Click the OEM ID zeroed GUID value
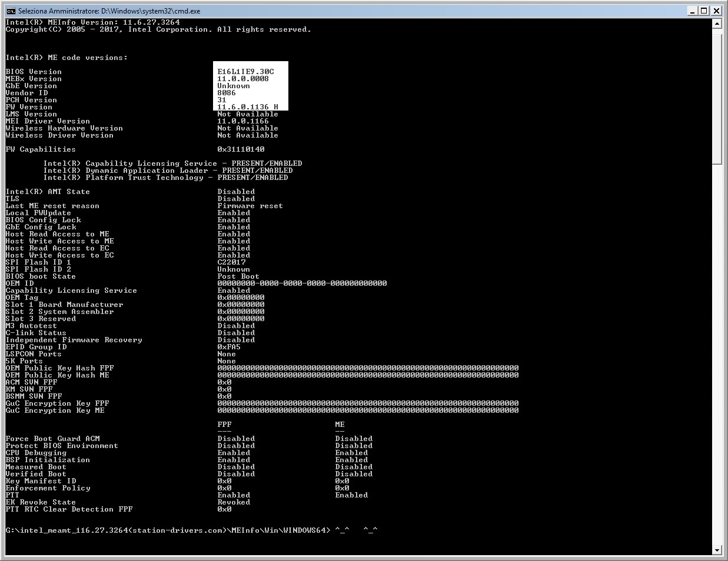 click(x=302, y=283)
